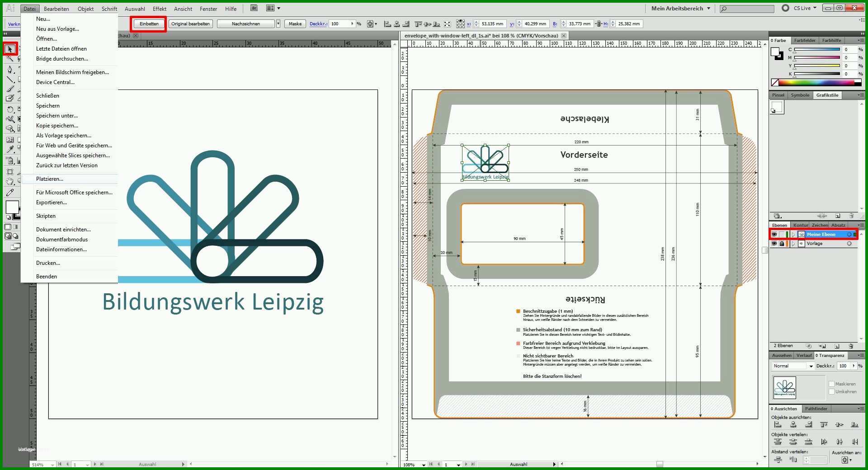
Task: Close the envelope document tab
Action: click(x=564, y=35)
